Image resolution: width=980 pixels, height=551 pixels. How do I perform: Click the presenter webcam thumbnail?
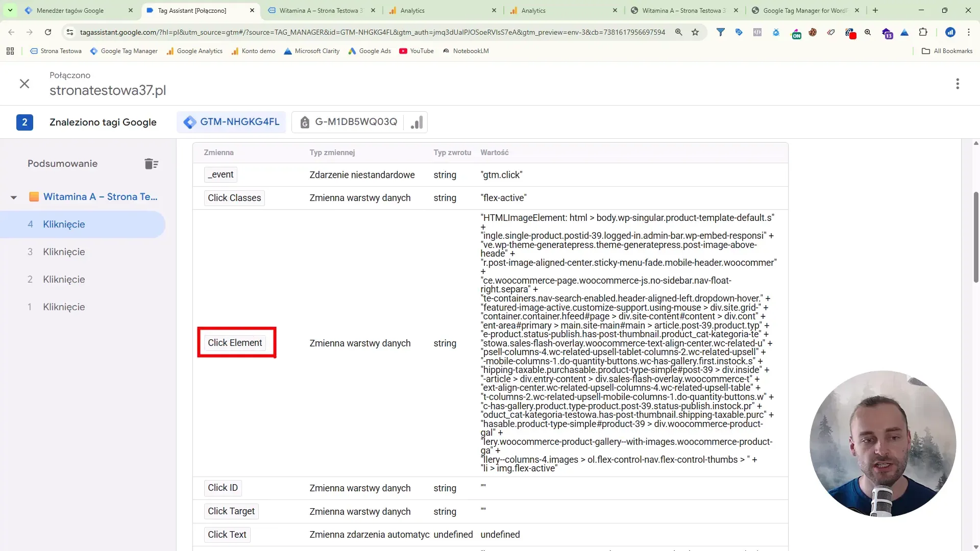(x=883, y=444)
